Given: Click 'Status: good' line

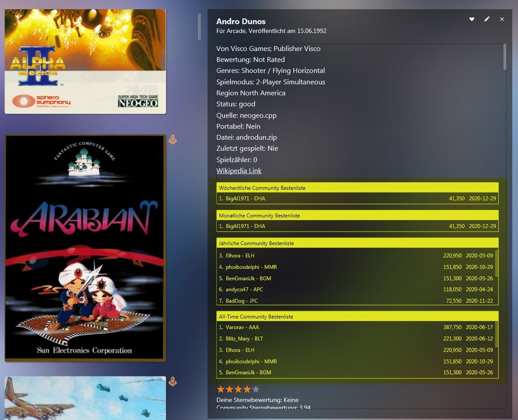Looking at the screenshot, I should coord(236,104).
